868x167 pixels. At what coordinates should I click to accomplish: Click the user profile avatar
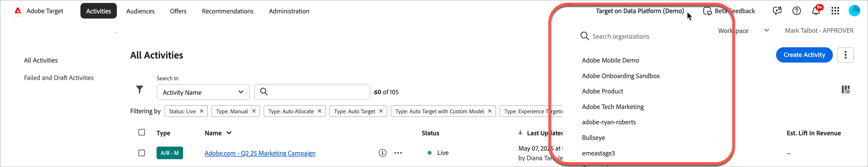854,11
